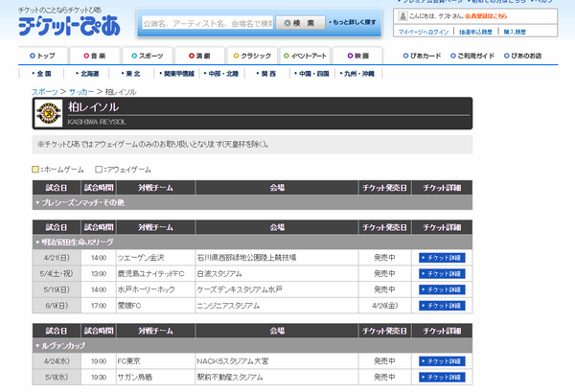Select the 東北 region filter
This screenshot has height=392, width=575.
click(x=131, y=74)
